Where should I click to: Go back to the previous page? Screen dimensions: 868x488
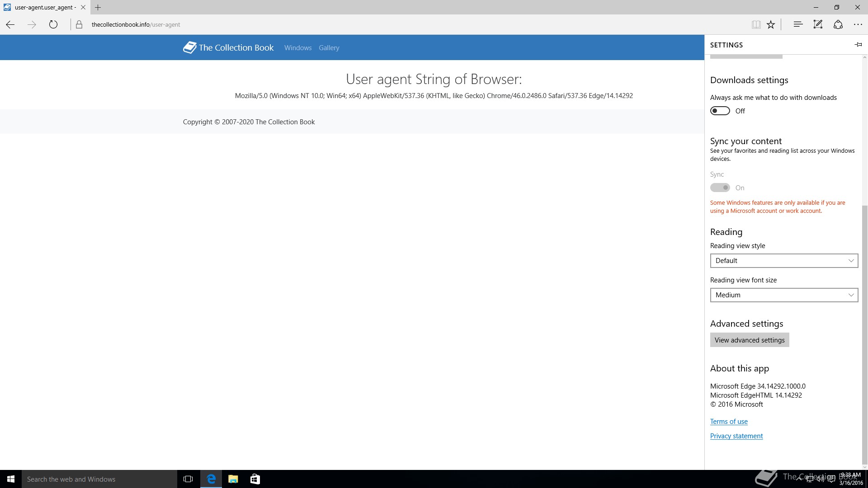10,24
